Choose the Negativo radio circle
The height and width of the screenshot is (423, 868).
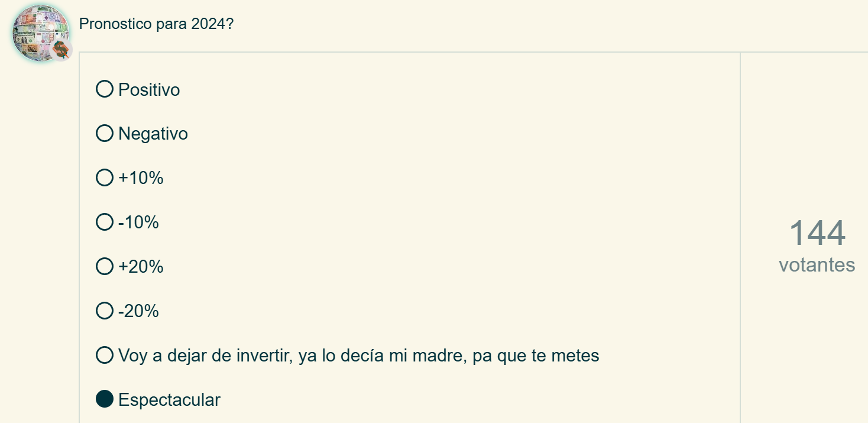click(105, 134)
